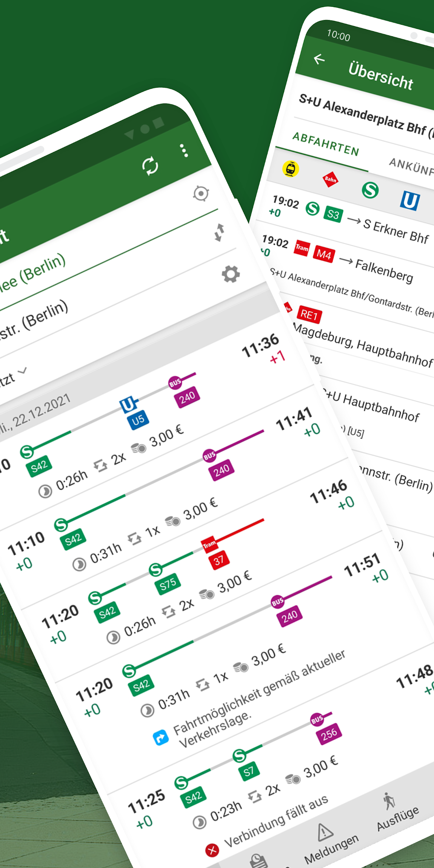Tap the locate-me crosshair icon
Image resolution: width=434 pixels, height=868 pixels.
click(200, 194)
